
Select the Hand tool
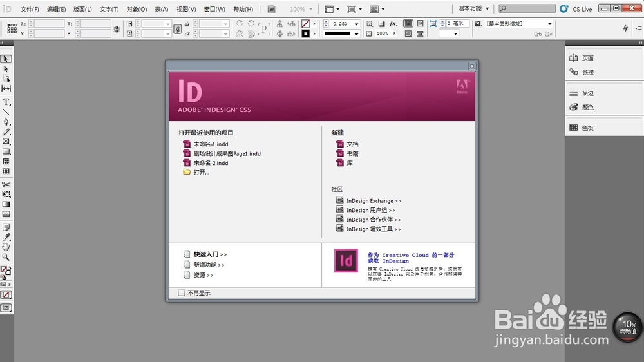tap(6, 247)
